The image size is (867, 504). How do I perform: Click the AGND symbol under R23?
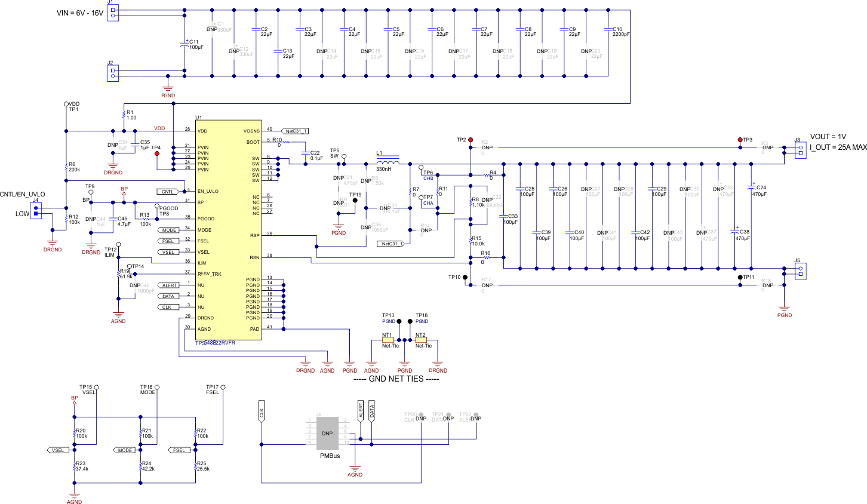pyautogui.click(x=75, y=498)
